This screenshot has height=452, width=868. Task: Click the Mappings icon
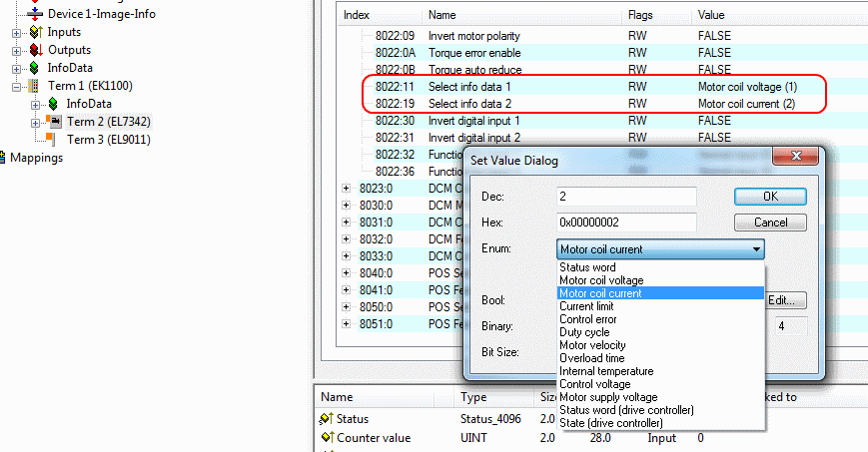[3, 158]
